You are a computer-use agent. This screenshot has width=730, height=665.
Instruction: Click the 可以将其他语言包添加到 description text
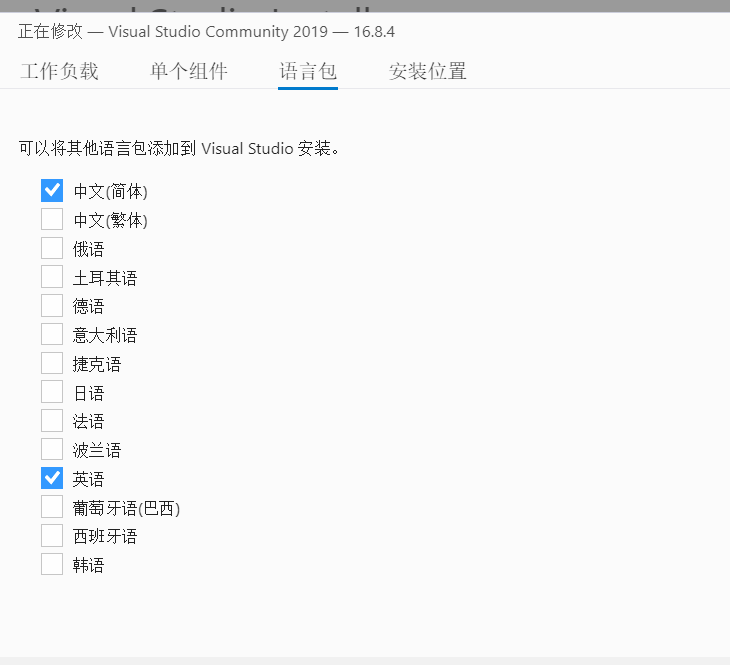point(179,149)
